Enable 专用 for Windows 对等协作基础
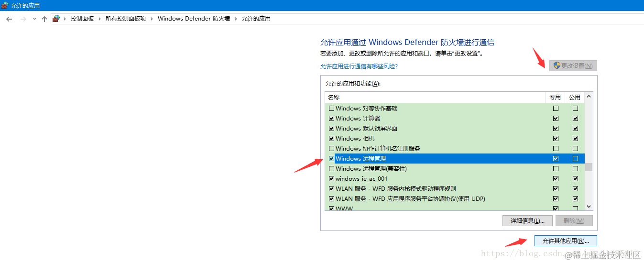 click(x=556, y=109)
